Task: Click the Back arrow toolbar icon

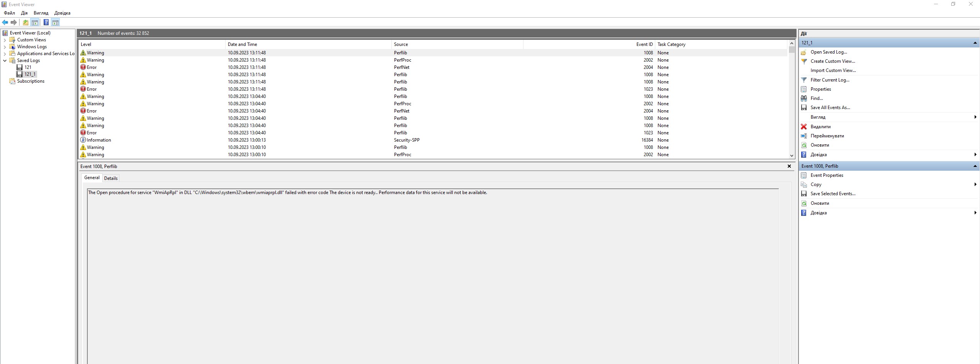Action: [5, 23]
